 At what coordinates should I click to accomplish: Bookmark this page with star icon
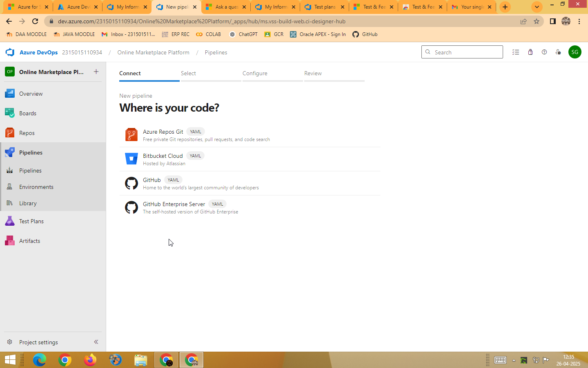click(x=537, y=21)
